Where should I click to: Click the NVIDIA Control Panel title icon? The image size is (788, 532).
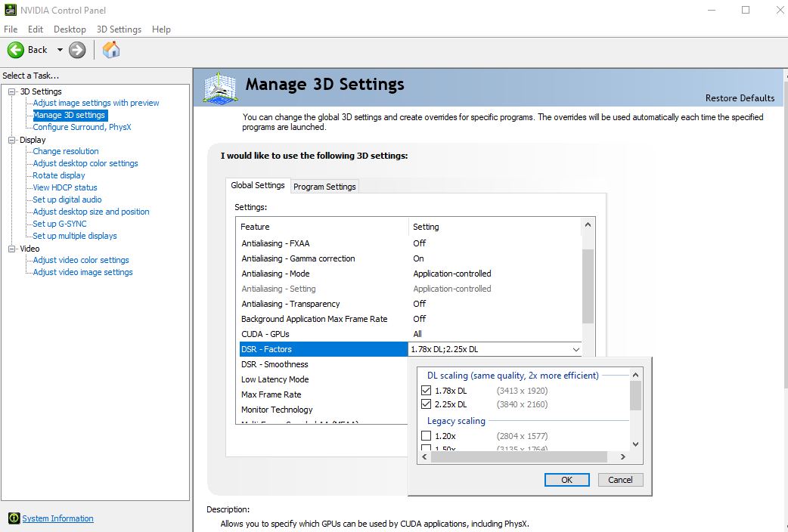pyautogui.click(x=10, y=10)
